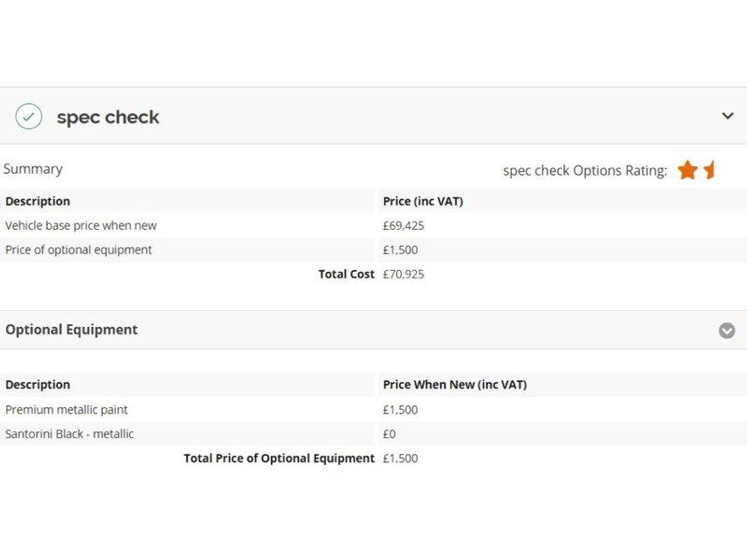The height and width of the screenshot is (560, 747).
Task: Select the "Vehicle base price when new" row
Action: point(81,226)
